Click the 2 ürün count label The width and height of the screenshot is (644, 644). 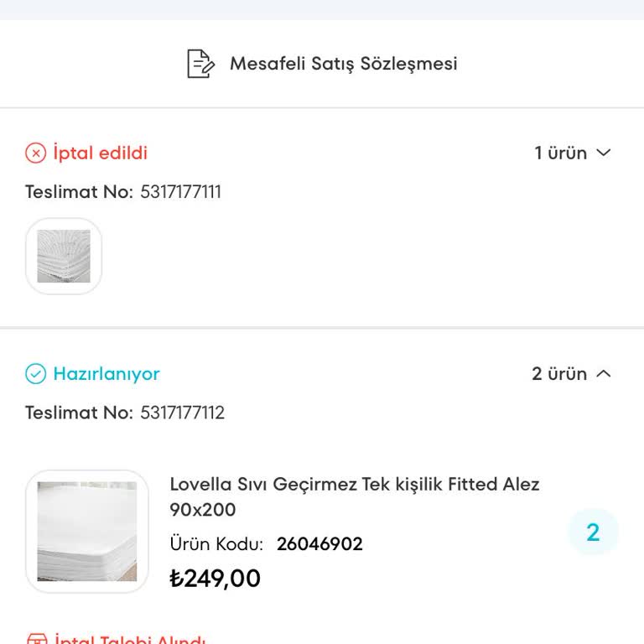558,374
